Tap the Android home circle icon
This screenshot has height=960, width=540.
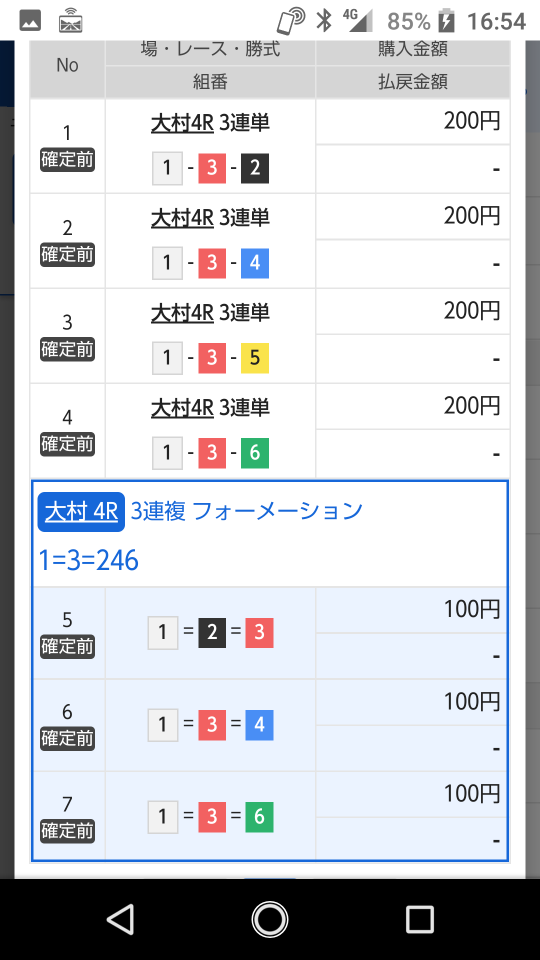(270, 920)
